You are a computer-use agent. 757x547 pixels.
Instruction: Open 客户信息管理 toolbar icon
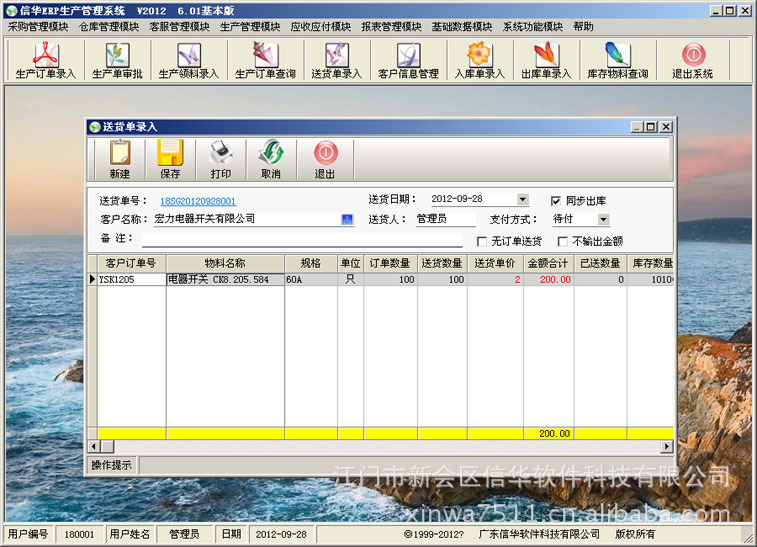[x=408, y=61]
